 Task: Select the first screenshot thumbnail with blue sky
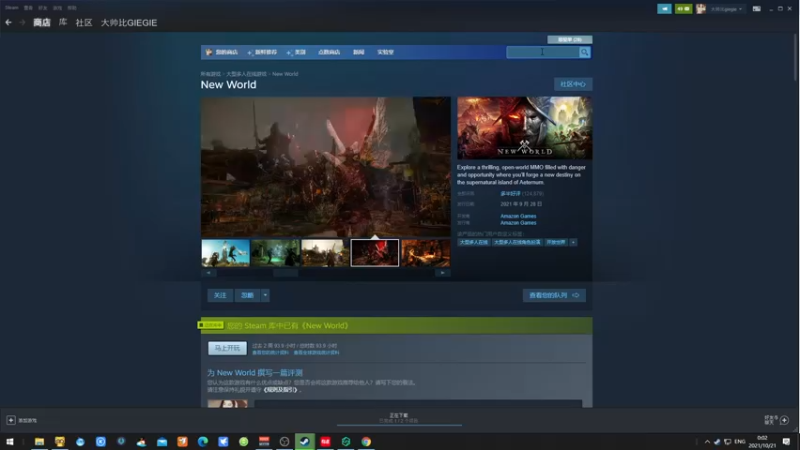[x=226, y=253]
